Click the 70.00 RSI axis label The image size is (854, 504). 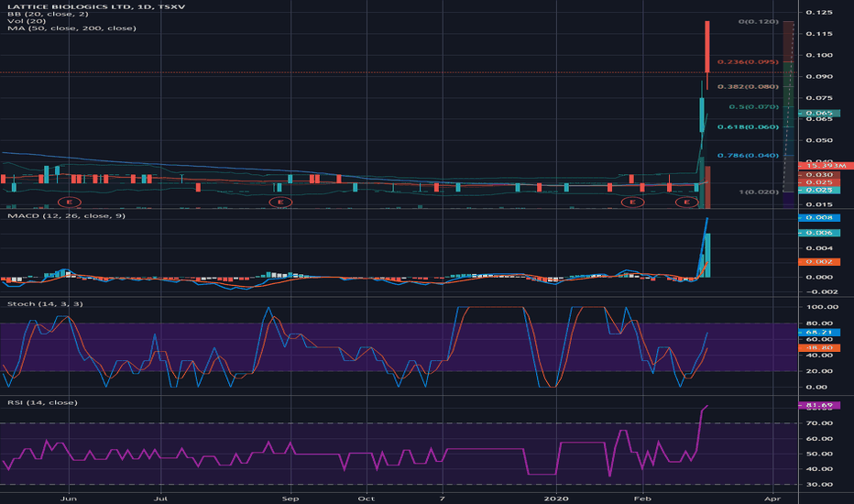pyautogui.click(x=819, y=423)
